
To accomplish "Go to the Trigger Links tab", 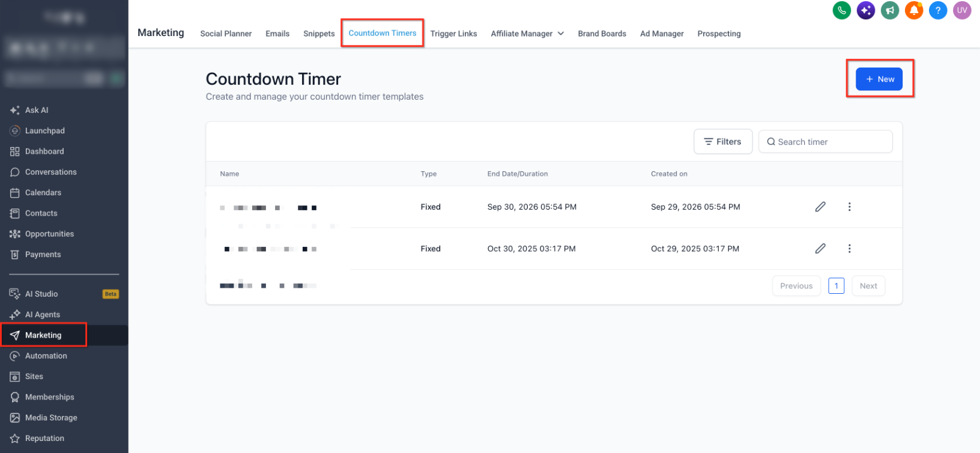I will 453,34.
